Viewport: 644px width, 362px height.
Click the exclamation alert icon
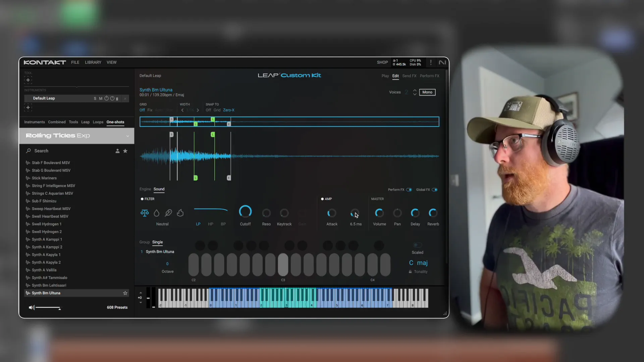431,62
